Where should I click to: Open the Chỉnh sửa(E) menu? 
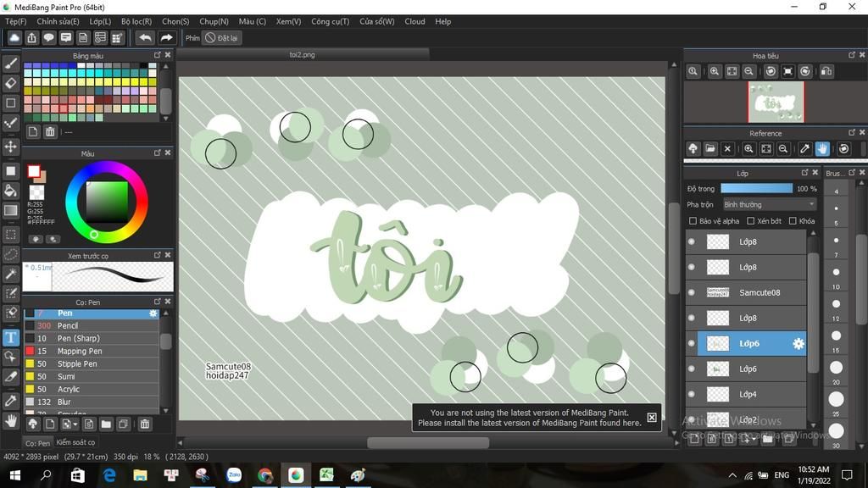tap(58, 21)
